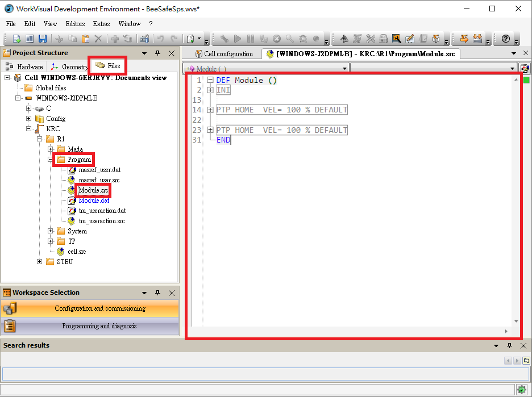Switch to the Hardware tab
532x397 pixels.
click(24, 67)
